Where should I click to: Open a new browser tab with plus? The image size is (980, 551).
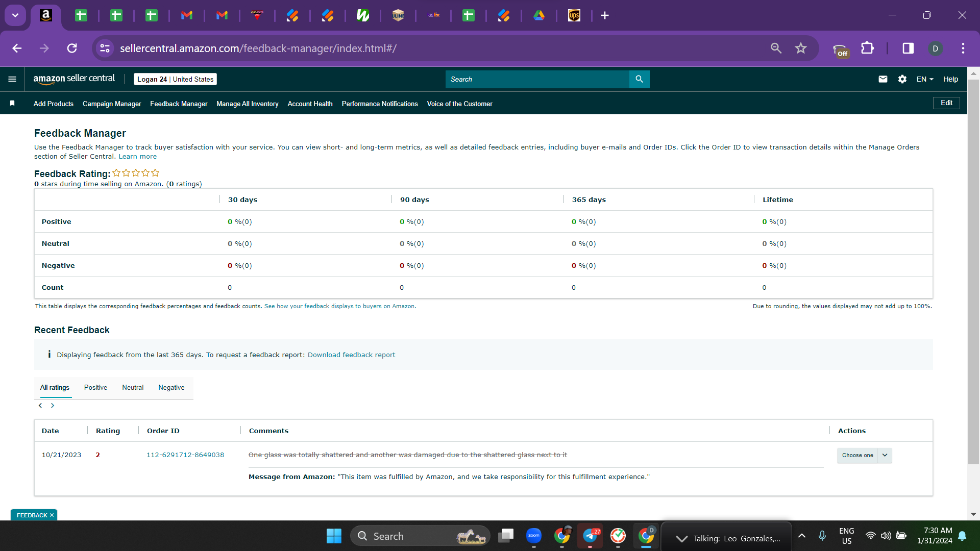pyautogui.click(x=605, y=15)
